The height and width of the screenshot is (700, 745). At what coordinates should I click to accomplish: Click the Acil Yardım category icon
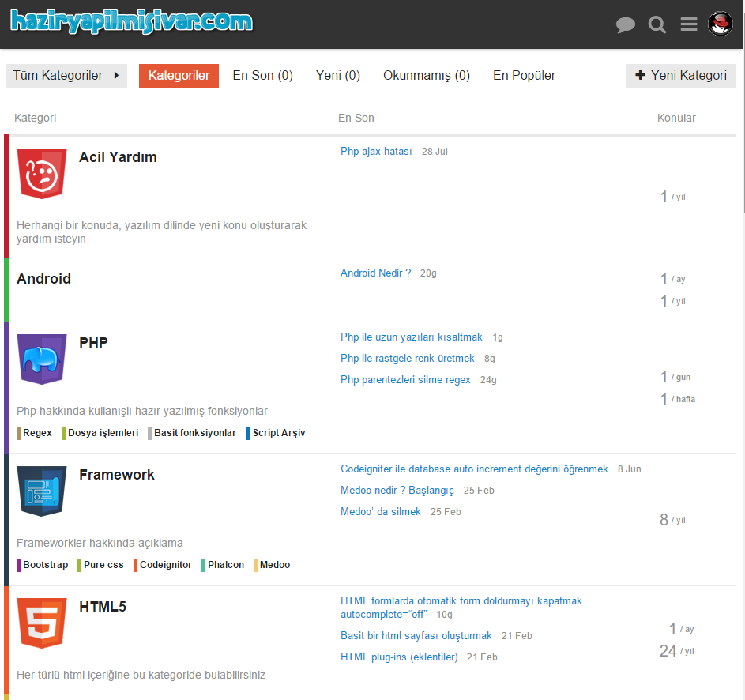[42, 173]
